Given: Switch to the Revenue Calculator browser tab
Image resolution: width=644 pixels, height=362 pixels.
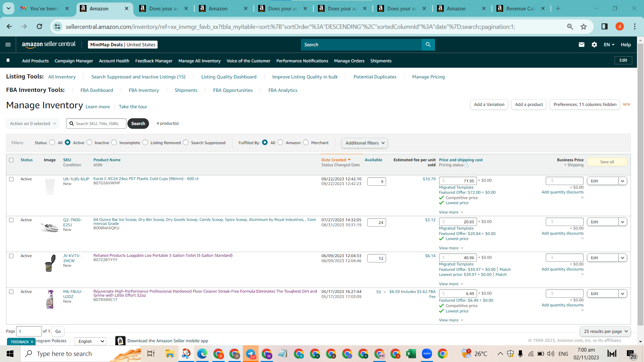Looking at the screenshot, I should coord(521,8).
